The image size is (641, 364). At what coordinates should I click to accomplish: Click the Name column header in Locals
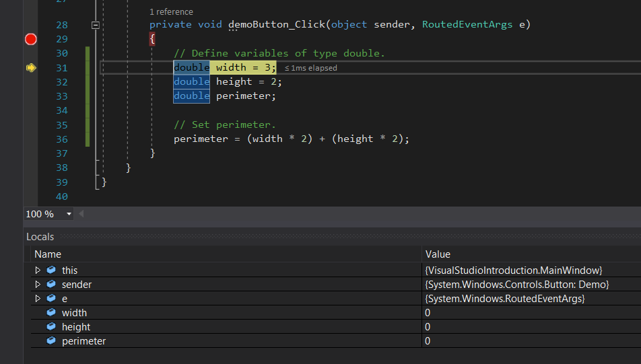(x=48, y=254)
